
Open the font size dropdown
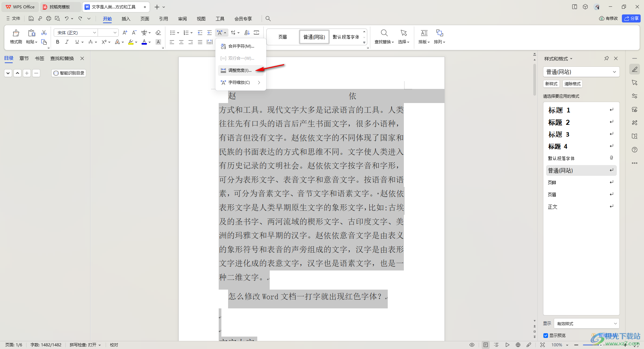tap(115, 33)
